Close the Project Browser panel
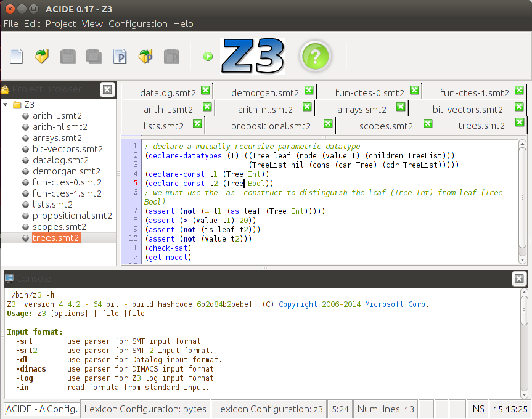Viewport: 532px width, 419px height. pyautogui.click(x=107, y=89)
